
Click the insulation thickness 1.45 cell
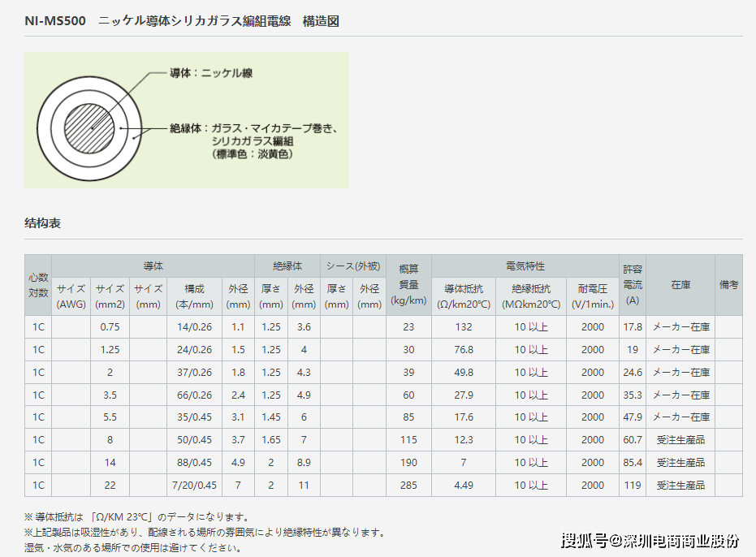pos(271,417)
